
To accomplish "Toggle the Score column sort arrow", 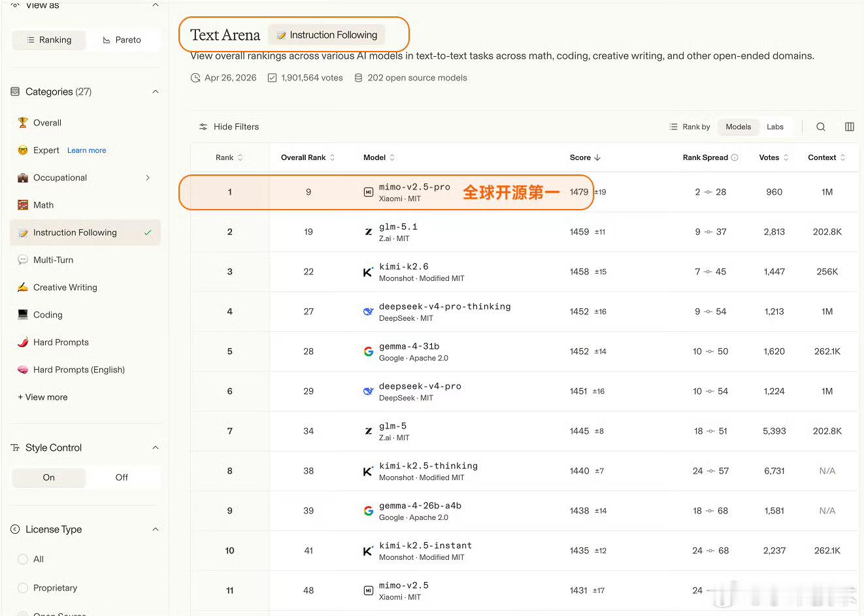I will pyautogui.click(x=597, y=157).
